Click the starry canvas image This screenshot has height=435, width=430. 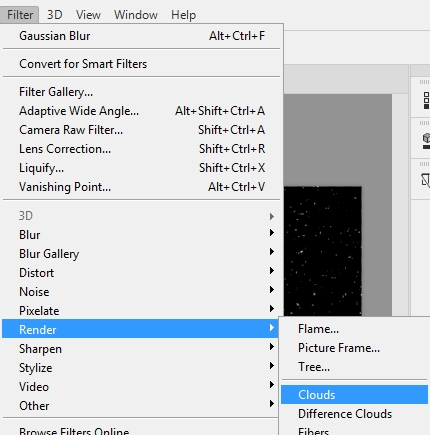(x=323, y=251)
